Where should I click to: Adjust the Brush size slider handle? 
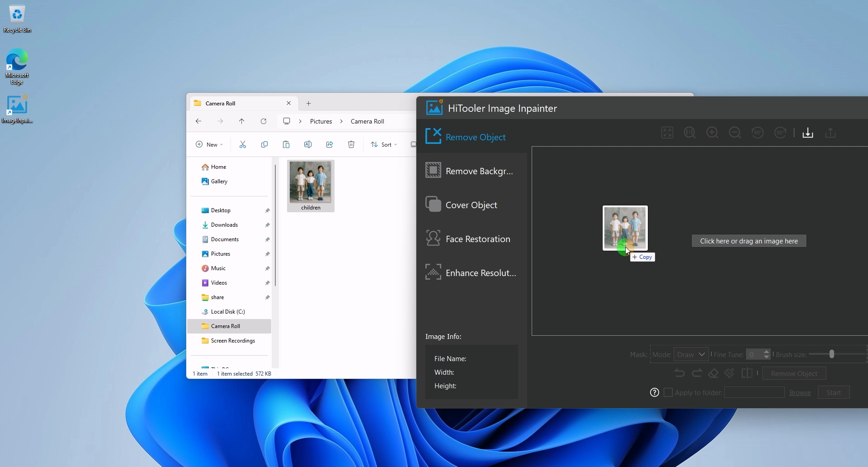click(831, 354)
